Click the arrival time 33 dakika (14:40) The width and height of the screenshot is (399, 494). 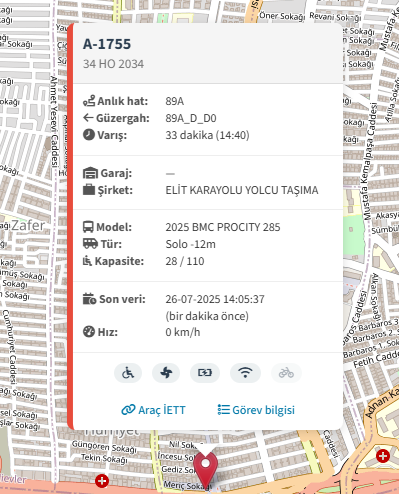pyautogui.click(x=207, y=135)
